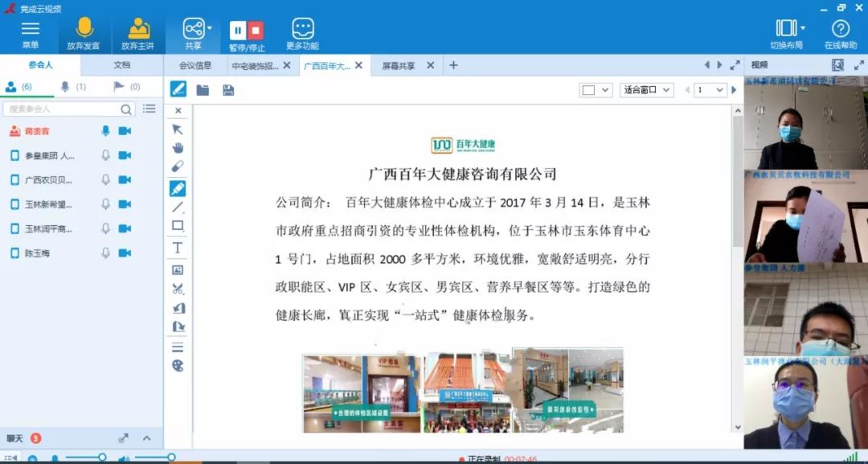Open 更多功能 more features
Image resolution: width=868 pixels, height=464 pixels.
302,35
